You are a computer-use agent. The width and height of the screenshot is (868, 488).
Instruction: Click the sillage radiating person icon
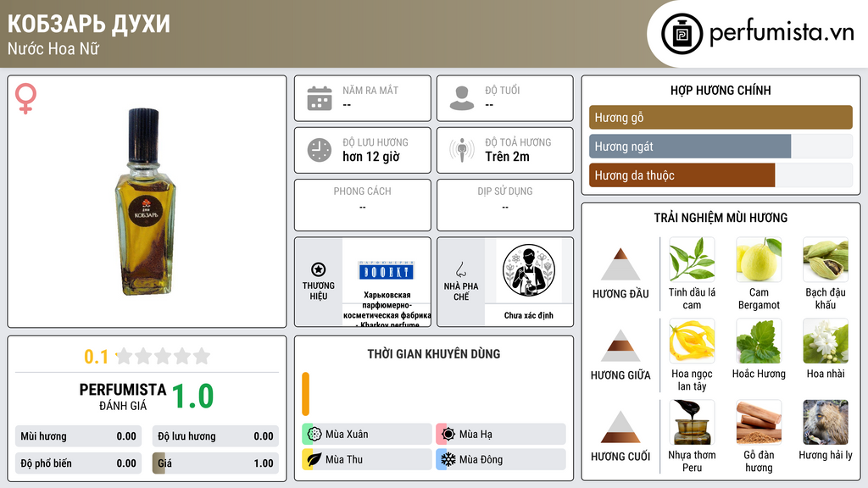coord(462,150)
